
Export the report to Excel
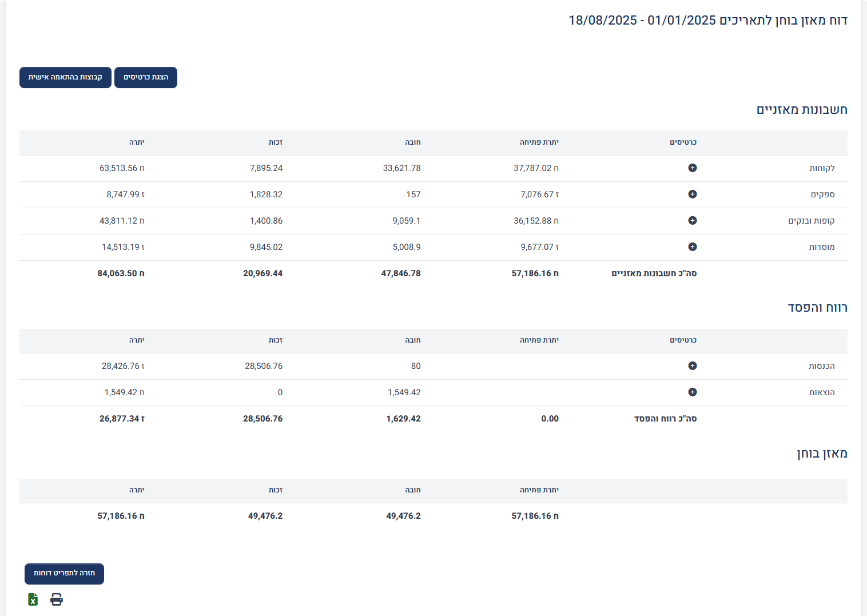pos(33,599)
